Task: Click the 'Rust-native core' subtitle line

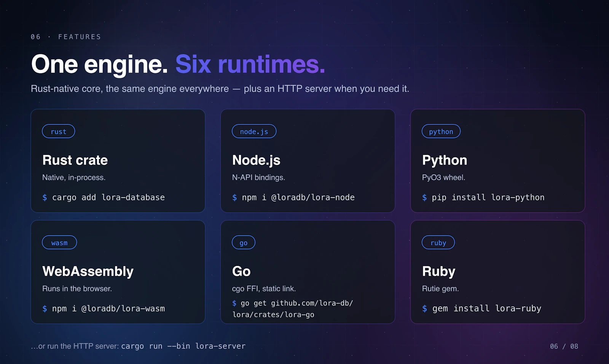Action: [220, 89]
